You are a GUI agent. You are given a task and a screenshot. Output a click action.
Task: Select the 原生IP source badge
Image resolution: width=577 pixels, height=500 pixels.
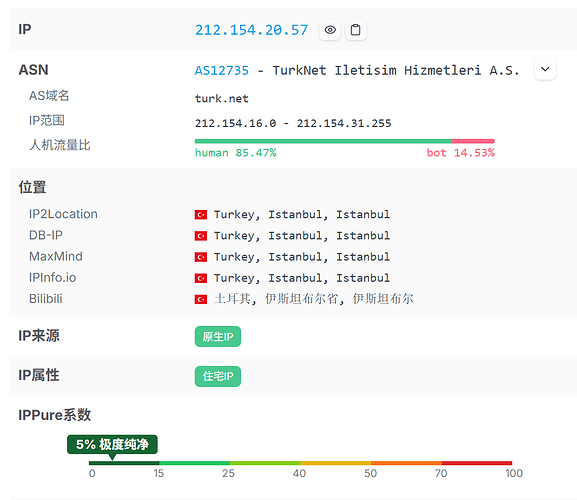(x=218, y=336)
